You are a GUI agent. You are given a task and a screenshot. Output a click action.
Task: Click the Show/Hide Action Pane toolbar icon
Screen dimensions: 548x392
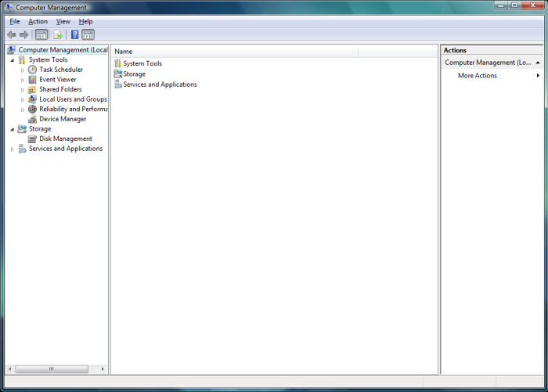tap(88, 34)
